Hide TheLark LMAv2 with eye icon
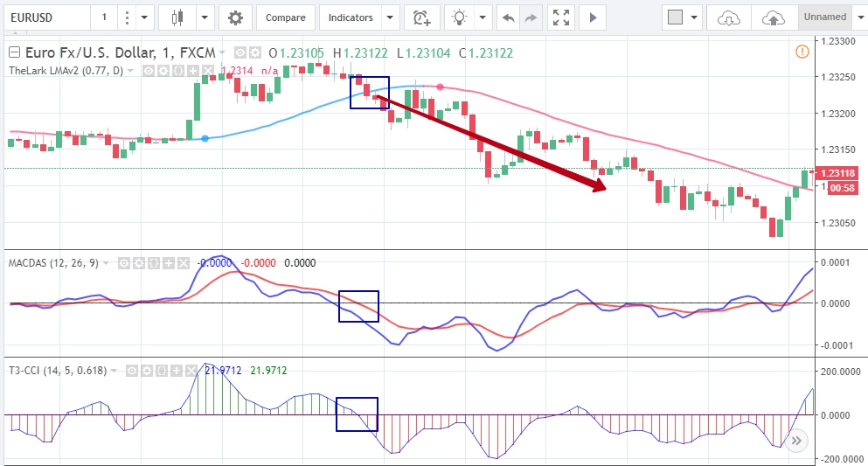The width and height of the screenshot is (868, 466). click(x=149, y=71)
